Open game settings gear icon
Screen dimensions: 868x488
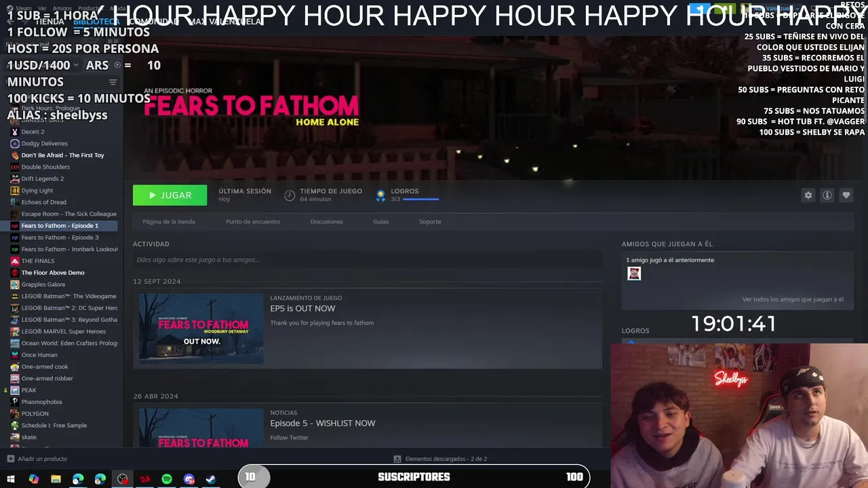coord(808,195)
